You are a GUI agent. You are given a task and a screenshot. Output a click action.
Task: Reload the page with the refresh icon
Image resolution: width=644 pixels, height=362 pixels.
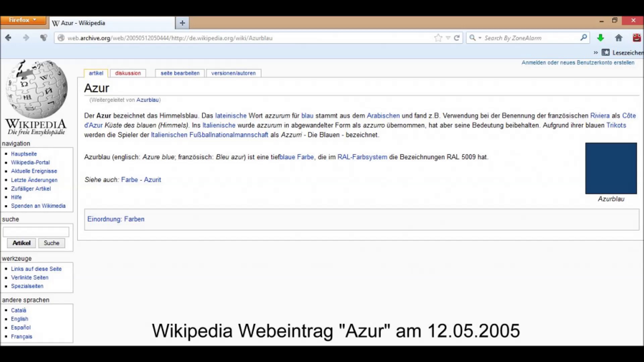click(x=457, y=38)
